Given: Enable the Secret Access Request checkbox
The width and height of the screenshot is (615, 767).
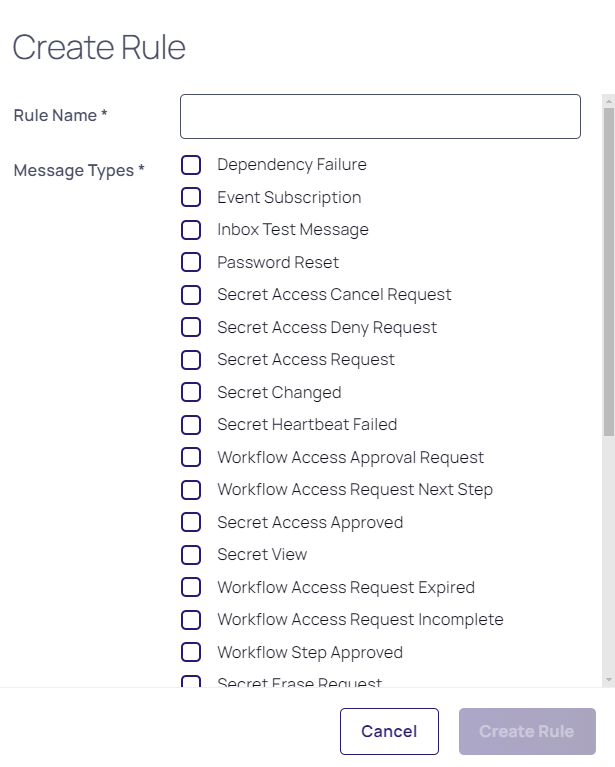Looking at the screenshot, I should coord(191,360).
